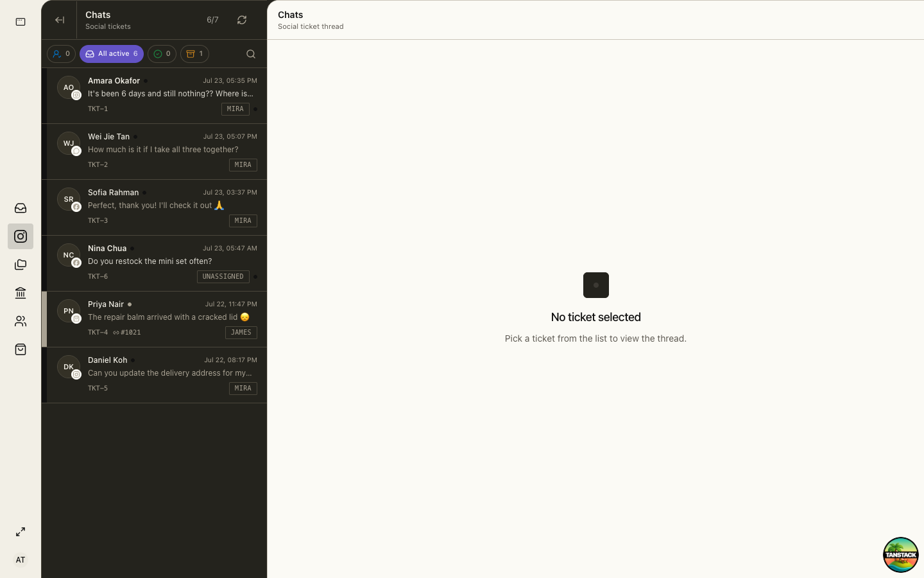Screen dimensions: 924x578
Task: Collapse the Chats panel with the back arrow
Action: tap(60, 20)
